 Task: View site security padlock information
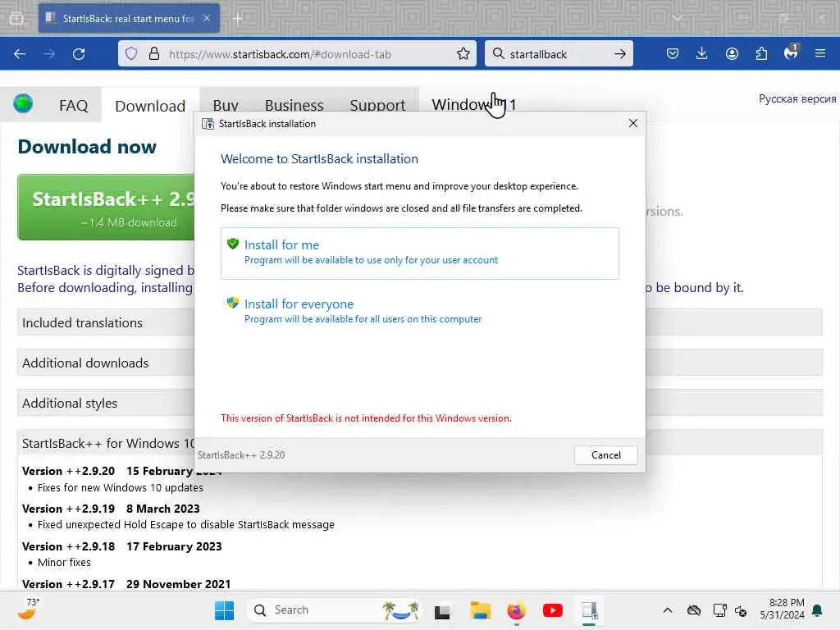[153, 53]
